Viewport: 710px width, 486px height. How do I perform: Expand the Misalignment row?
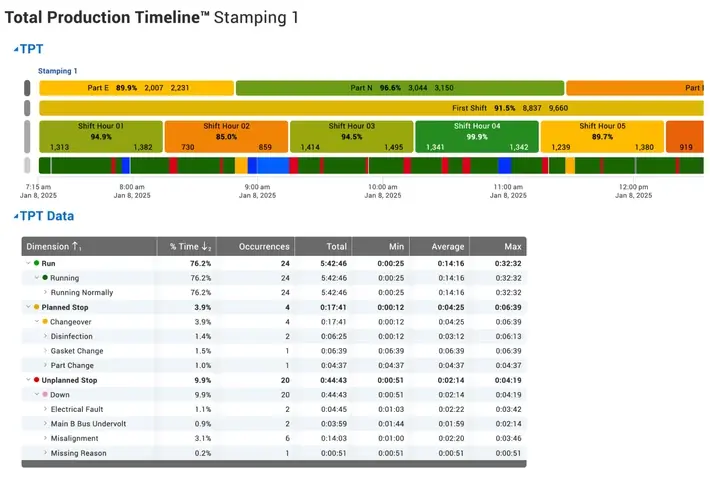point(45,438)
